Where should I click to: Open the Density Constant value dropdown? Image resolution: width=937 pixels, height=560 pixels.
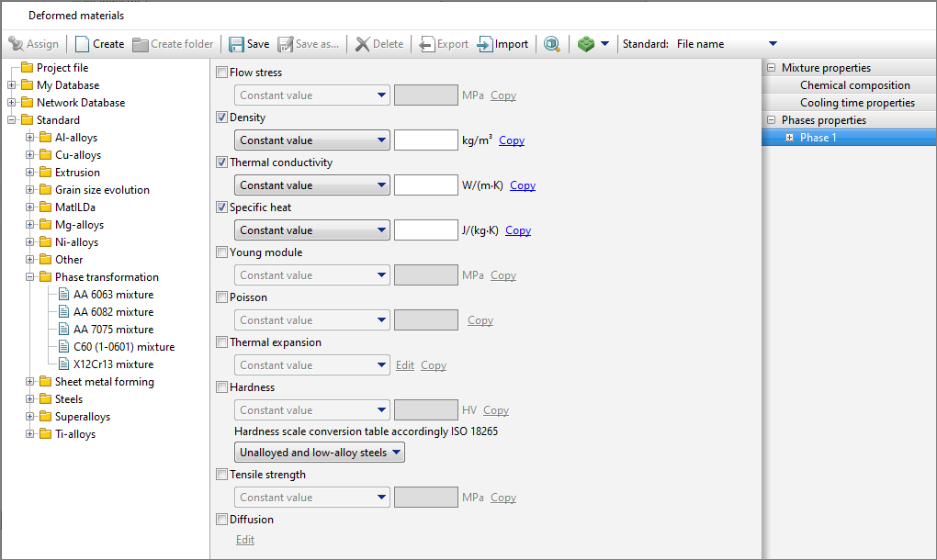[x=312, y=140]
